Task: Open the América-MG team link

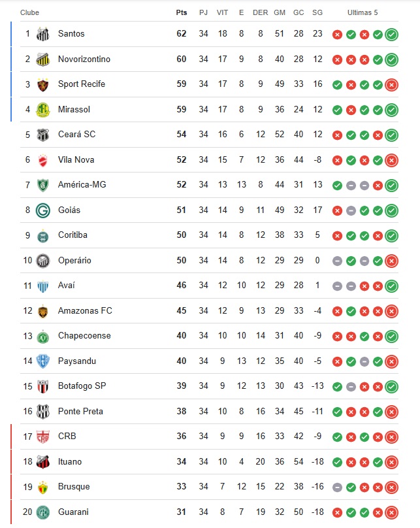Action: click(82, 184)
